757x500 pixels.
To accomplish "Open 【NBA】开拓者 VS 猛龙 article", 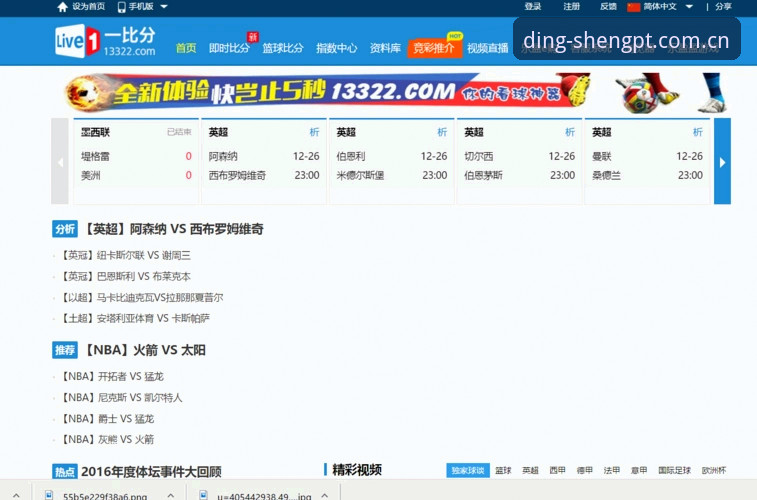I will (x=112, y=376).
